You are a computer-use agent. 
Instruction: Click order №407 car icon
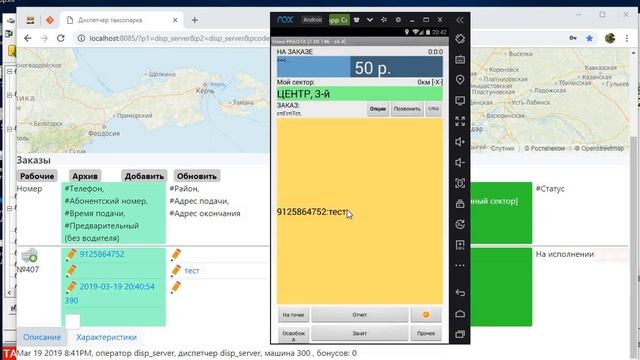coord(29,256)
